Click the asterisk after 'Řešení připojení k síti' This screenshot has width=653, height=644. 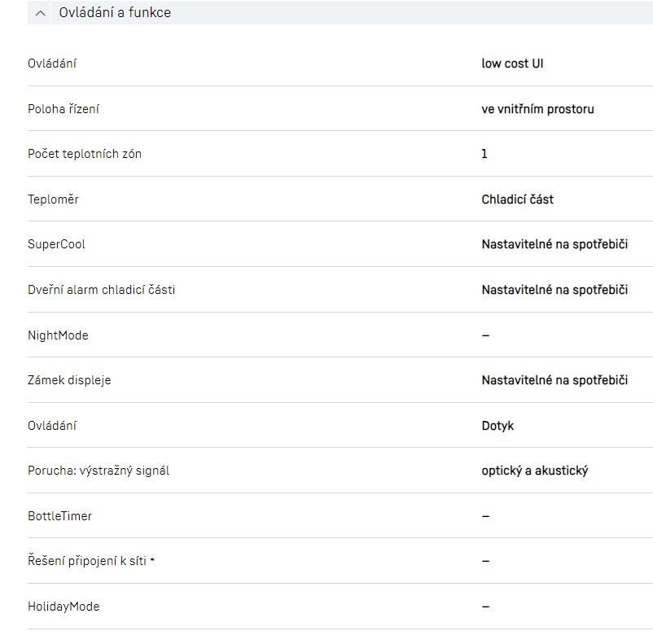click(x=152, y=559)
